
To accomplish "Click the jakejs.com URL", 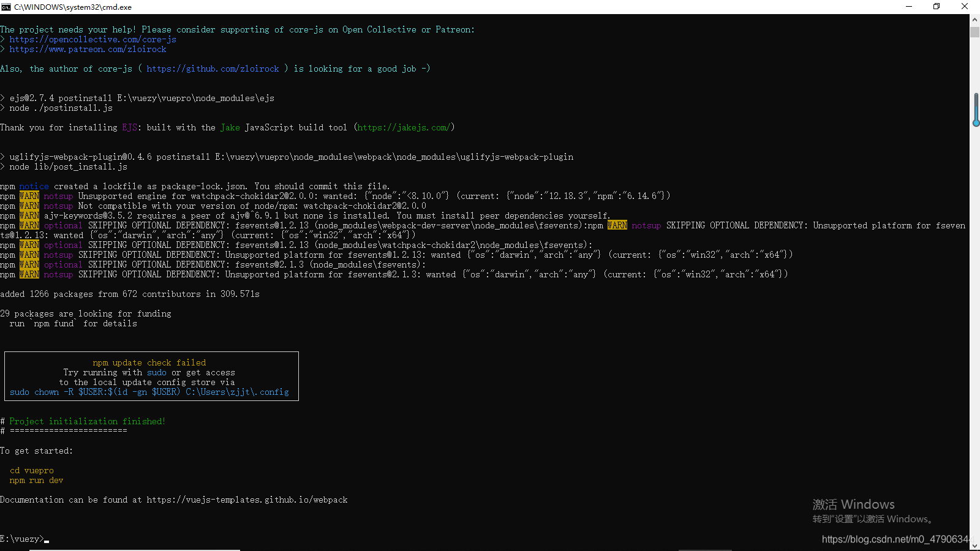I will (404, 127).
